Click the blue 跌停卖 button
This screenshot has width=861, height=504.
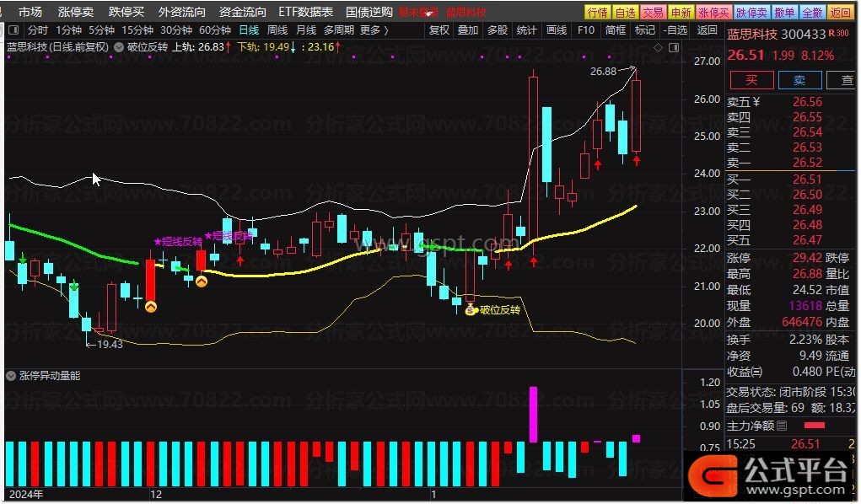click(751, 12)
